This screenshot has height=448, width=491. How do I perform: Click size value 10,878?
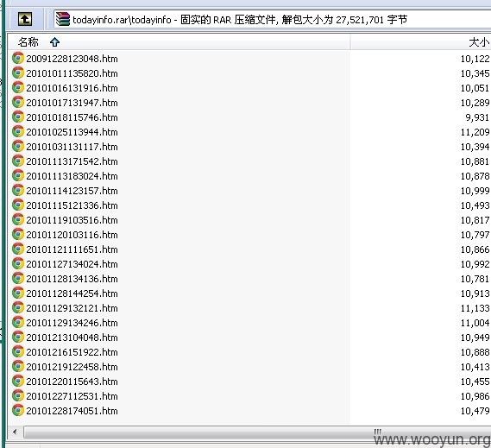point(475,176)
